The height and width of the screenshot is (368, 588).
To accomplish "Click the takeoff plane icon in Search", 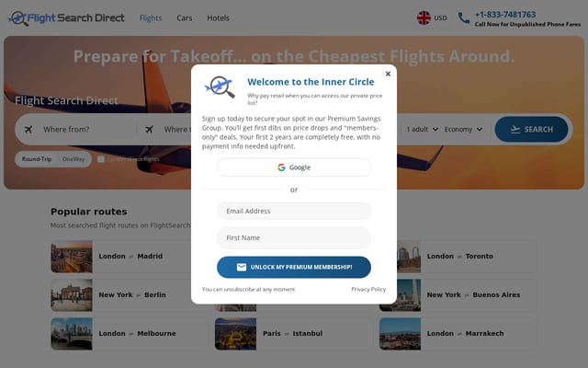I will point(515,129).
